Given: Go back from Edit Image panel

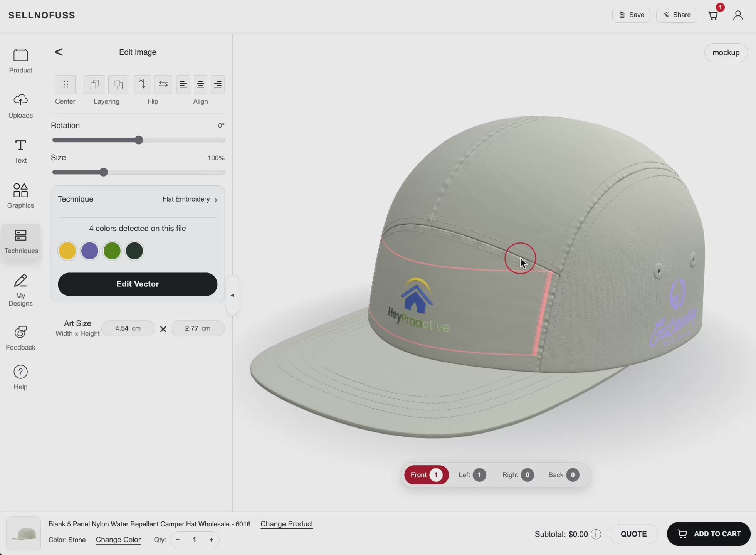Looking at the screenshot, I should pyautogui.click(x=59, y=52).
